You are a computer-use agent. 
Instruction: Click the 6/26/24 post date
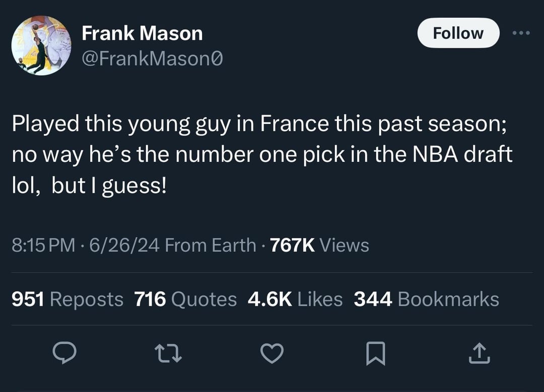pos(124,245)
